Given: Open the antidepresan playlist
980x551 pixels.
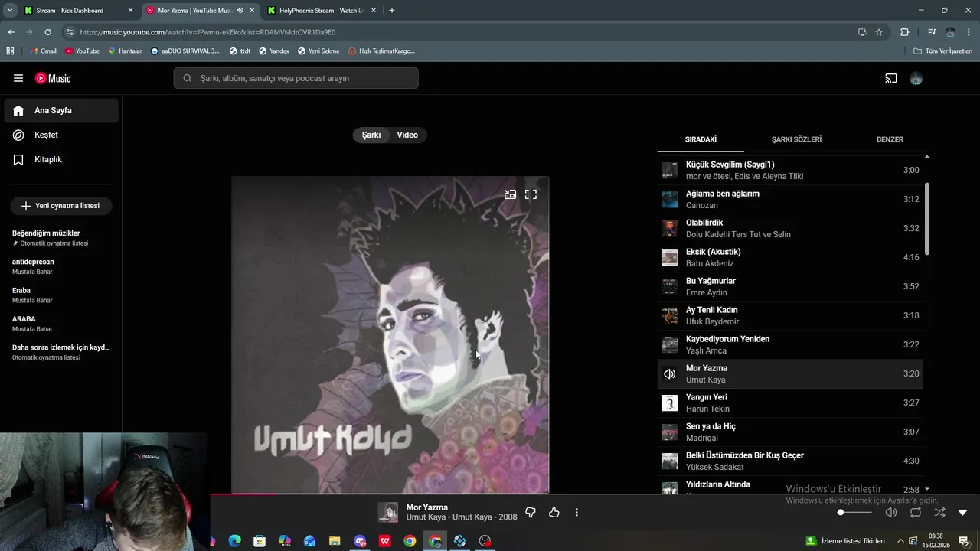Looking at the screenshot, I should tap(61, 266).
